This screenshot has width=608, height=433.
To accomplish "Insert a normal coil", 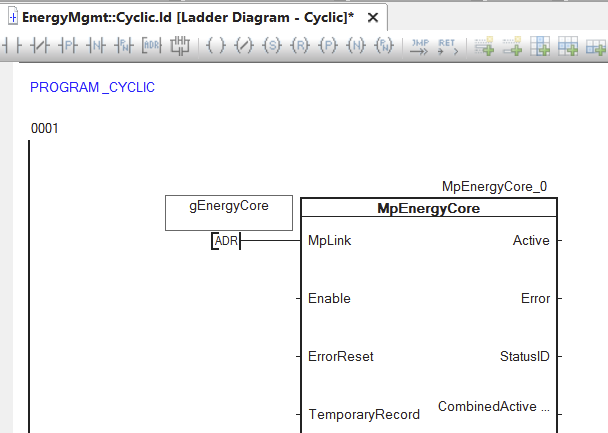I will coord(216,46).
